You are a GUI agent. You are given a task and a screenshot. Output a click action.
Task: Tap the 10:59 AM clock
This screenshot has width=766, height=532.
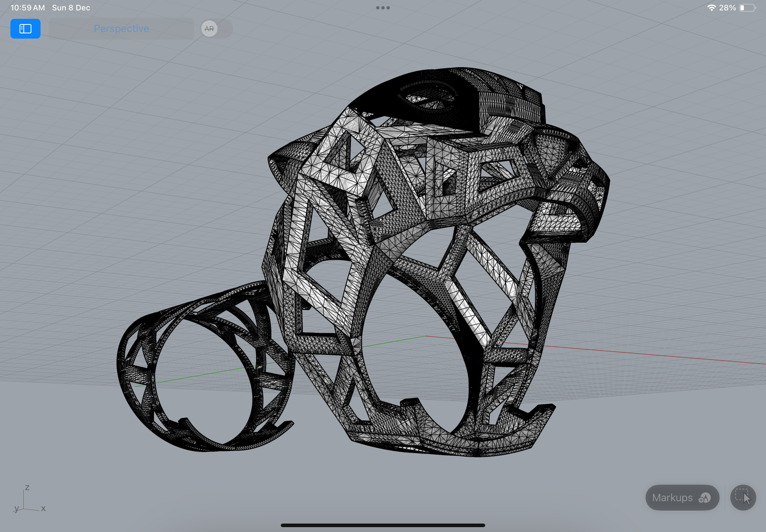[28, 8]
